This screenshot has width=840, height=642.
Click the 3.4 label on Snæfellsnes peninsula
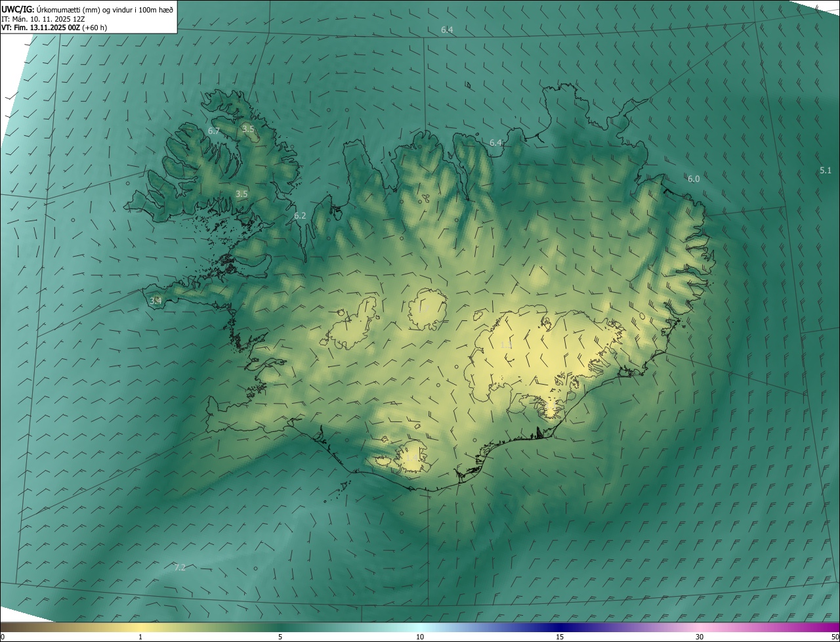click(156, 301)
